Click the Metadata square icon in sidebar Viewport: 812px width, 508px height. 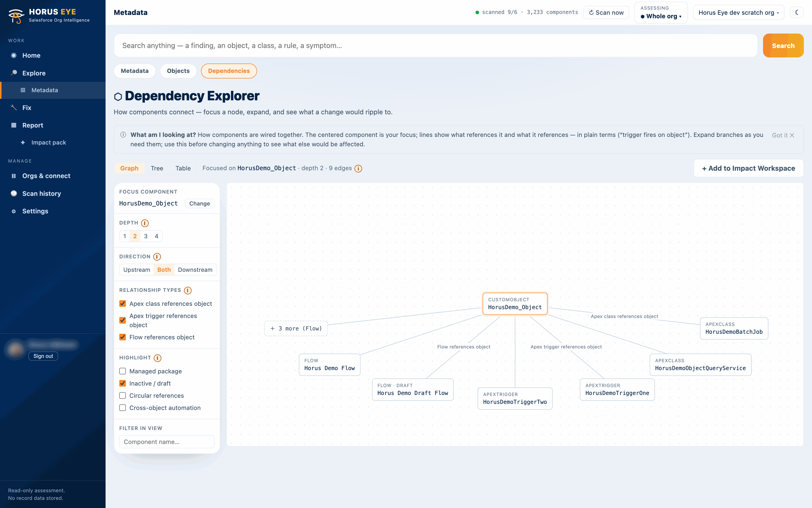pos(23,90)
